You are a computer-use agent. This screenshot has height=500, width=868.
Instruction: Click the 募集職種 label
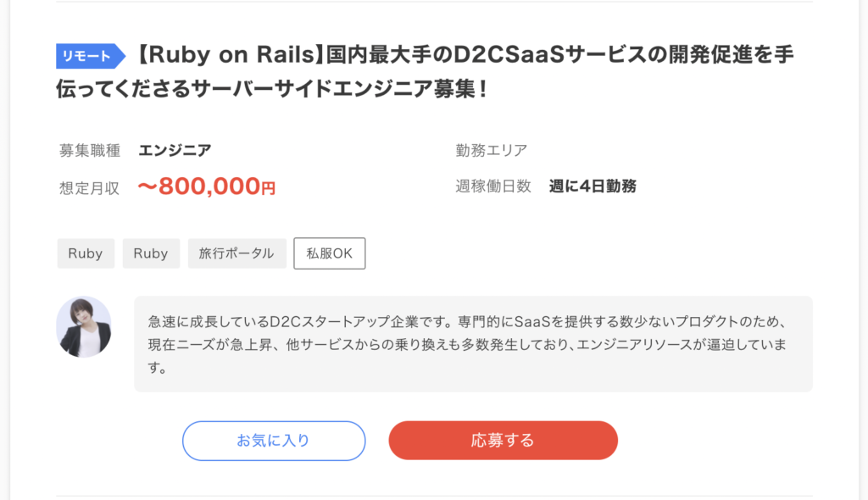[x=90, y=151]
